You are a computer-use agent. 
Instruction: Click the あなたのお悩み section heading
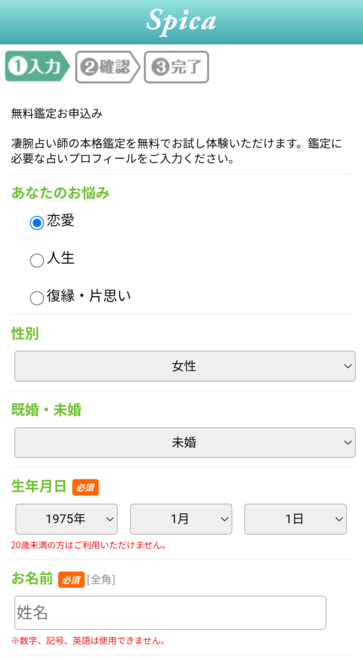(x=60, y=193)
